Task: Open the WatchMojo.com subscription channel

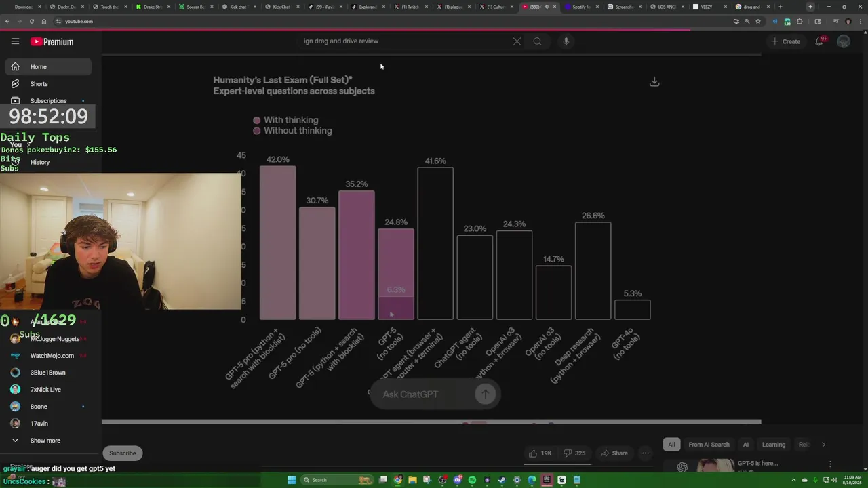Action: (x=48, y=356)
